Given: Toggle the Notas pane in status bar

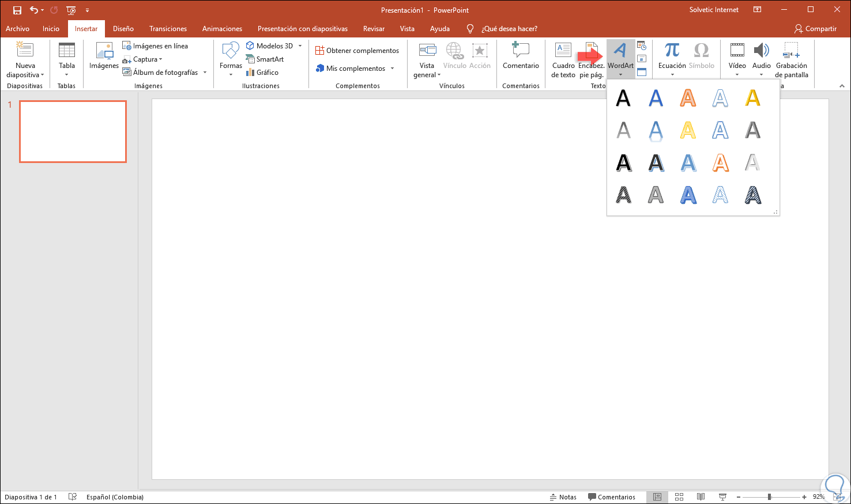Looking at the screenshot, I should 563,497.
